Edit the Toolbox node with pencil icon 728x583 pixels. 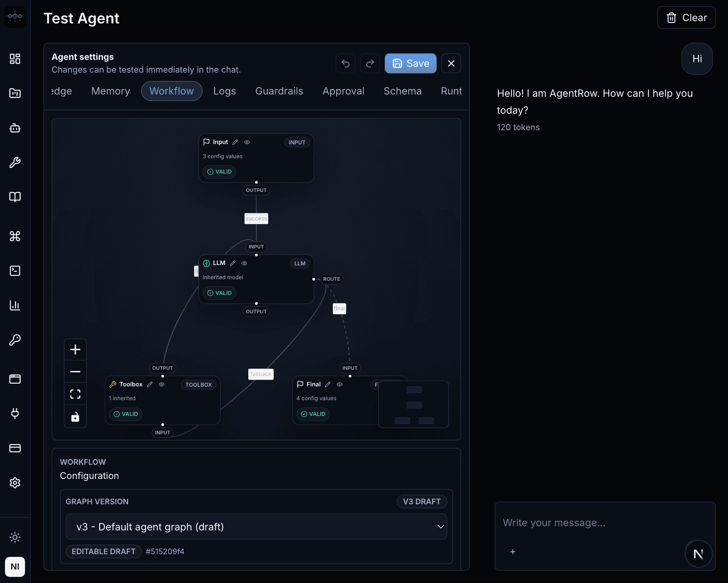(150, 384)
